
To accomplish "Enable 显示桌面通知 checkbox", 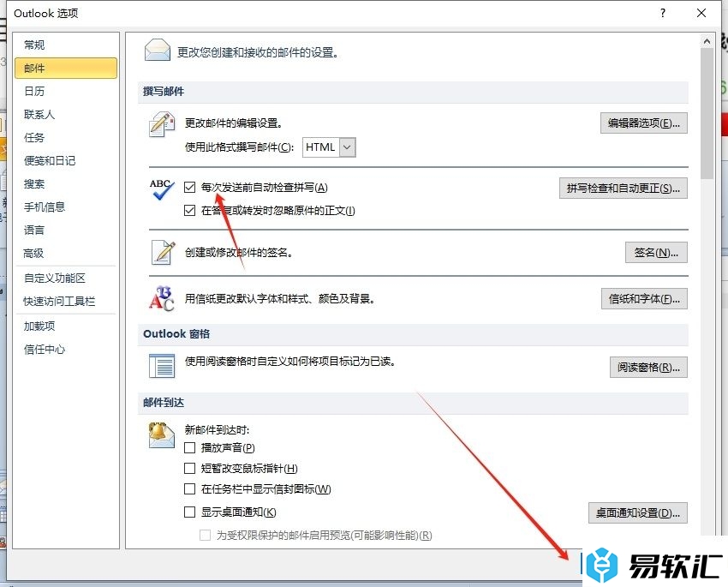I will pos(189,512).
